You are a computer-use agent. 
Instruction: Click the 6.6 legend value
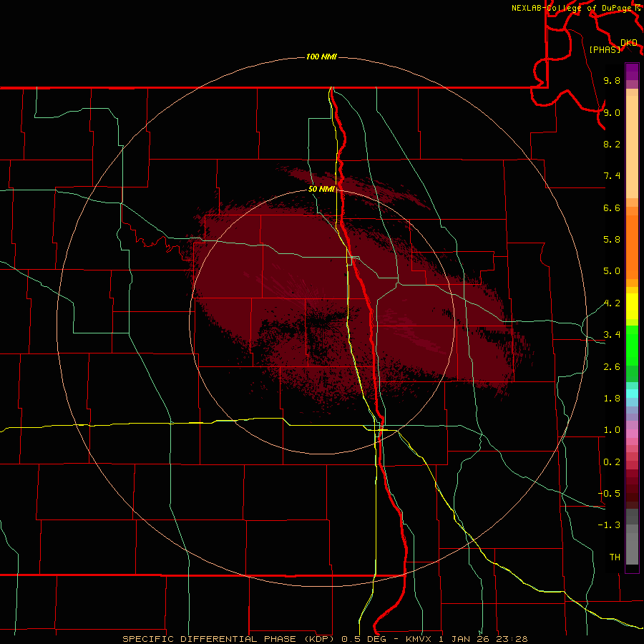[612, 208]
